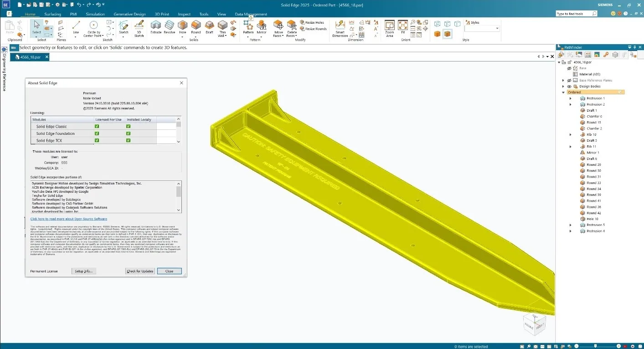The height and width of the screenshot is (349, 644).
Task: Toggle Solid Edge Classic Installed Locally checkbox
Action: pyautogui.click(x=128, y=126)
